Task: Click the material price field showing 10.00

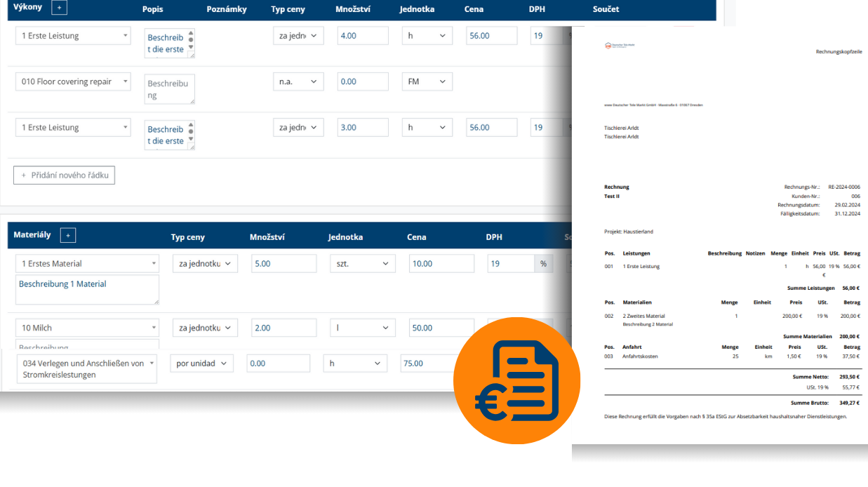Action: click(x=441, y=264)
